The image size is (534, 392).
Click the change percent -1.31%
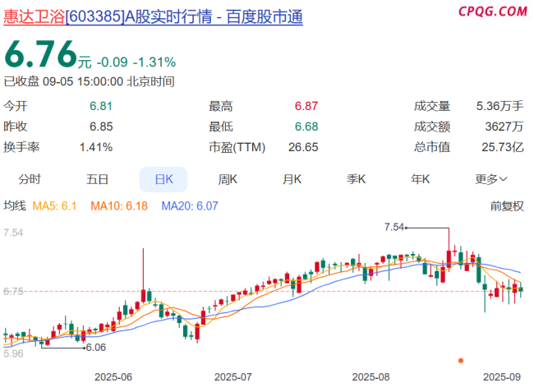[x=154, y=62]
